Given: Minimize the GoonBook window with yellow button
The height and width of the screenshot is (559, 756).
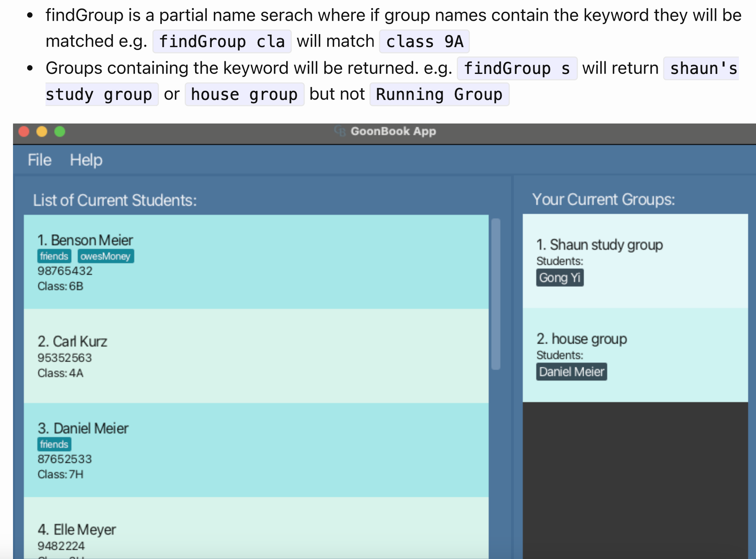Looking at the screenshot, I should click(42, 132).
